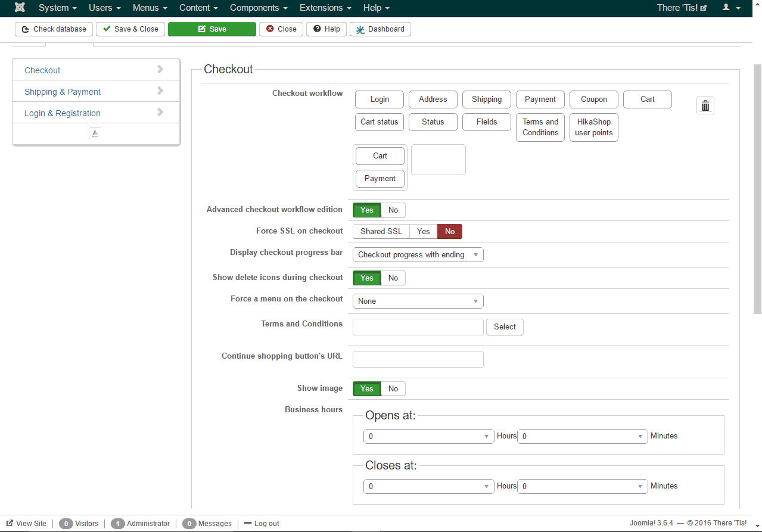Click the Coupon workflow block
This screenshot has height=532, width=762.
[x=594, y=99]
